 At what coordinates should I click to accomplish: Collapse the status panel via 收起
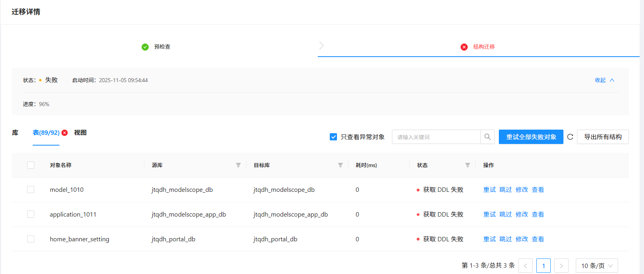604,80
